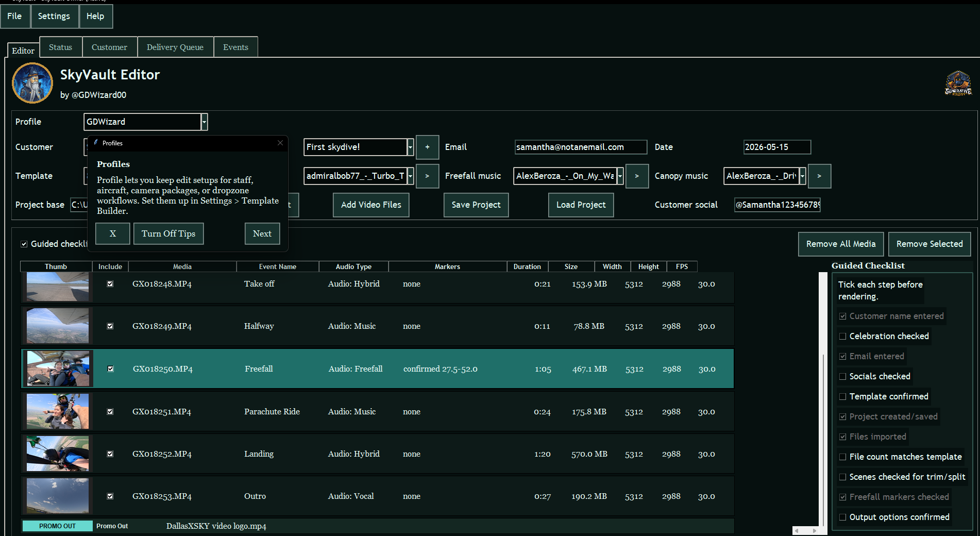Switch to the Events tab

pyautogui.click(x=235, y=47)
